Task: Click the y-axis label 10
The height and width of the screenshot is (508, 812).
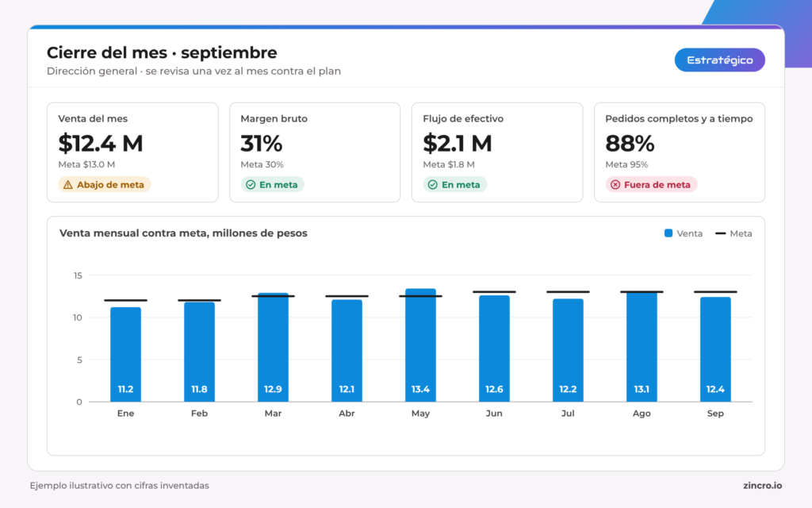Action: [x=77, y=317]
